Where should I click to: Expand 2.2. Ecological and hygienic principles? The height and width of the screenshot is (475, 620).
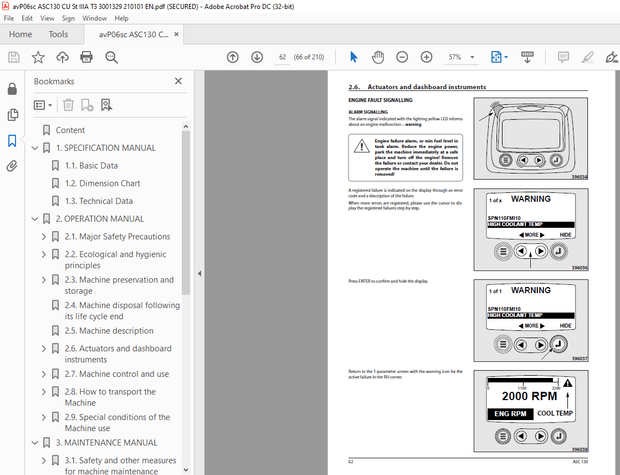pyautogui.click(x=44, y=254)
